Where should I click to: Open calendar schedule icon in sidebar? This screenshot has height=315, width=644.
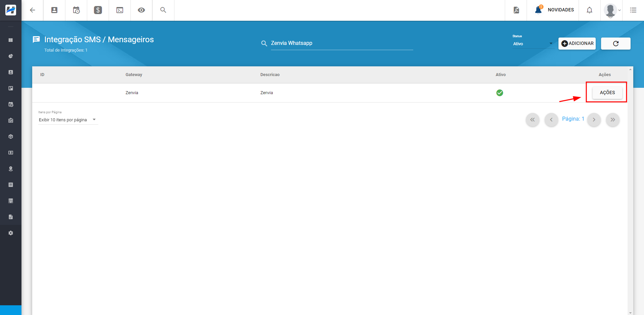point(11,104)
